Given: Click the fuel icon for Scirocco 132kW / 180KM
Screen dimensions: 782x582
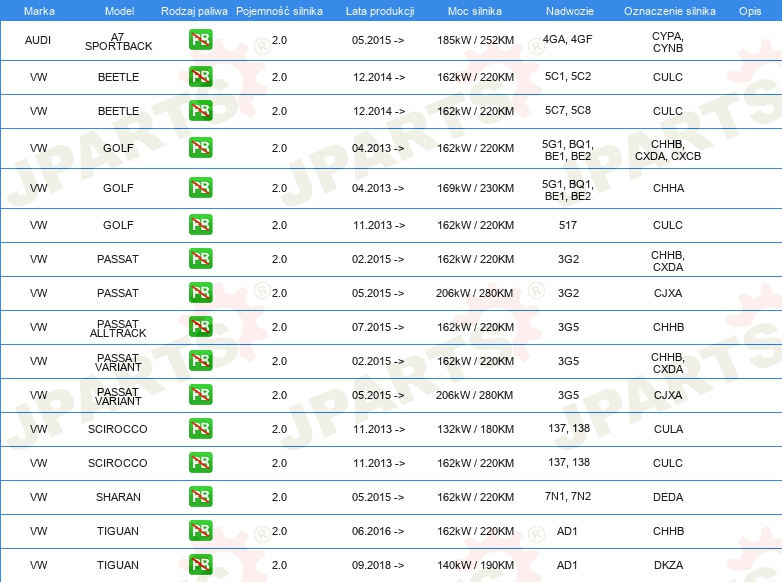Looking at the screenshot, I should tap(200, 429).
